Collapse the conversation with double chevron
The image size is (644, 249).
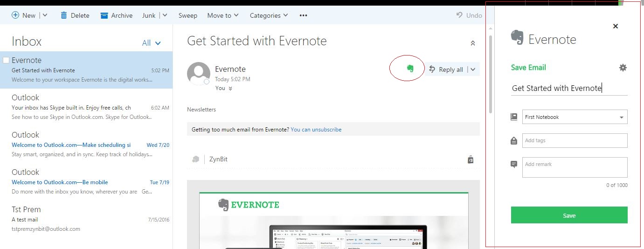pos(472,43)
